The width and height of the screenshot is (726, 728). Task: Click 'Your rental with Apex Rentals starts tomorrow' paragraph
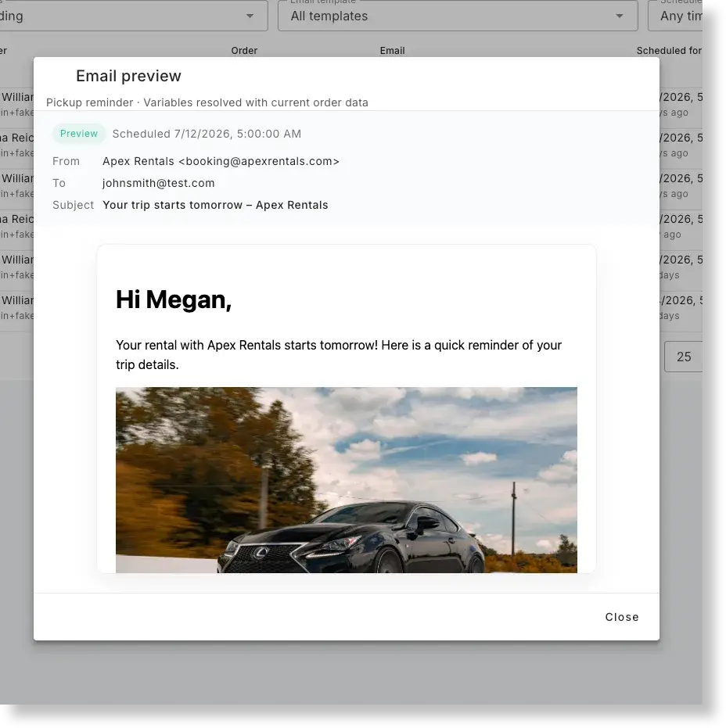click(339, 355)
